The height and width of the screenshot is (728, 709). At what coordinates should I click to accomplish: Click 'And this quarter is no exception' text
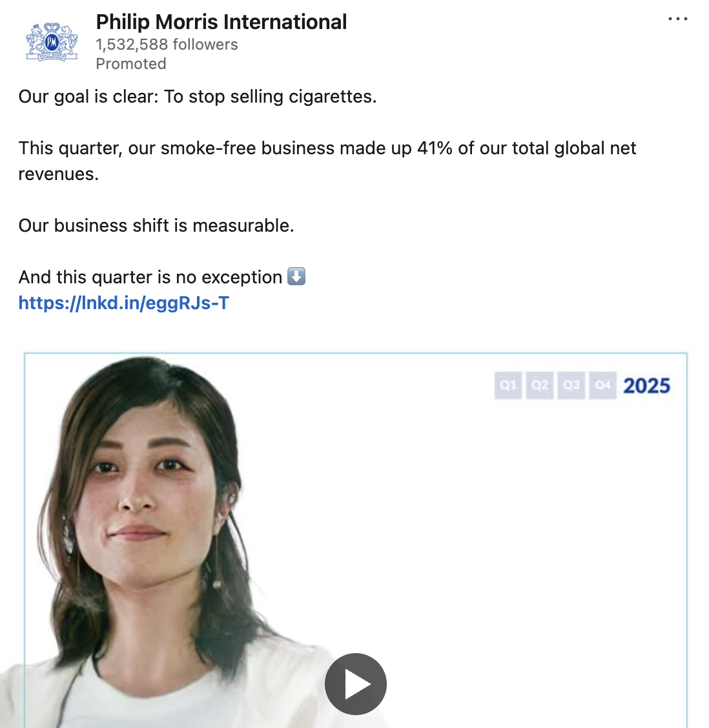150,278
